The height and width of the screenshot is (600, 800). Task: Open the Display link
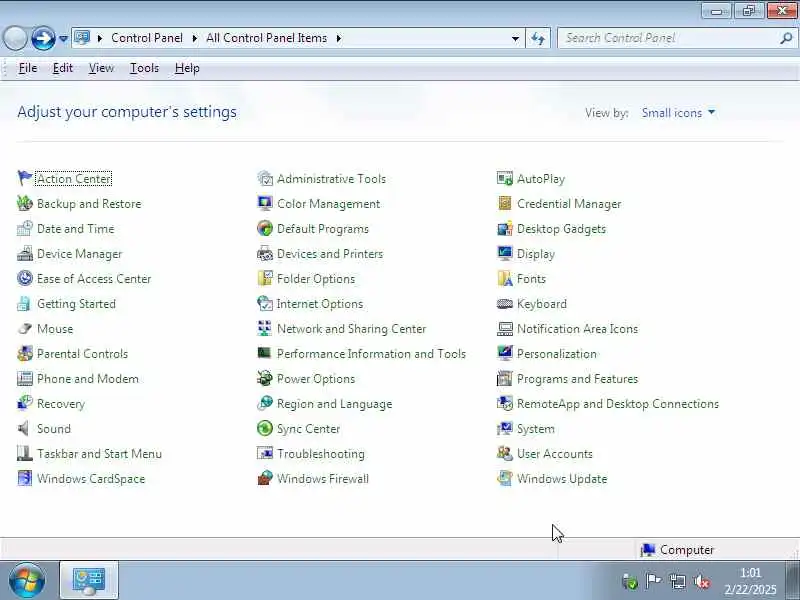(x=536, y=254)
